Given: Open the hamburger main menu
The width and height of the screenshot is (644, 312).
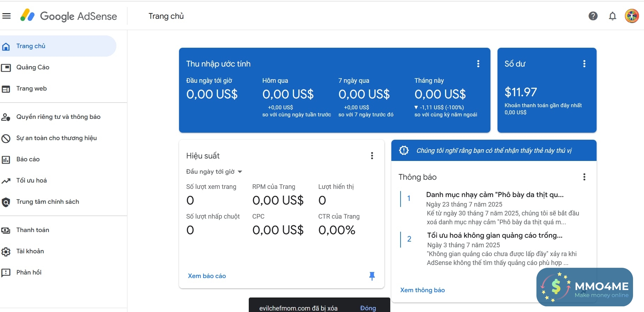Looking at the screenshot, I should pyautogui.click(x=6, y=16).
